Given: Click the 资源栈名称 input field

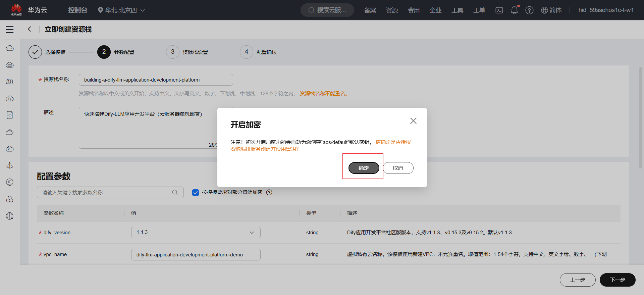Looking at the screenshot, I should [x=156, y=80].
